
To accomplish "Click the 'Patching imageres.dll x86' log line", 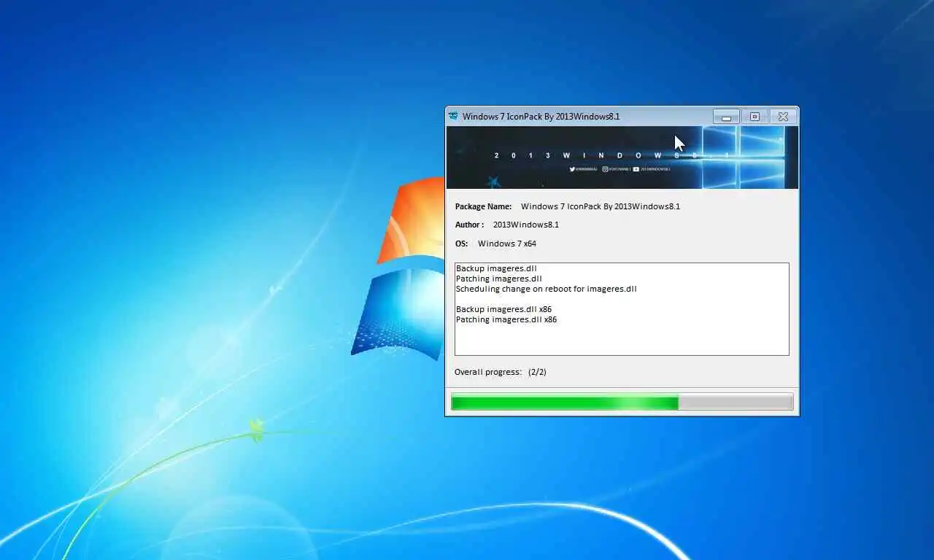I will point(506,319).
